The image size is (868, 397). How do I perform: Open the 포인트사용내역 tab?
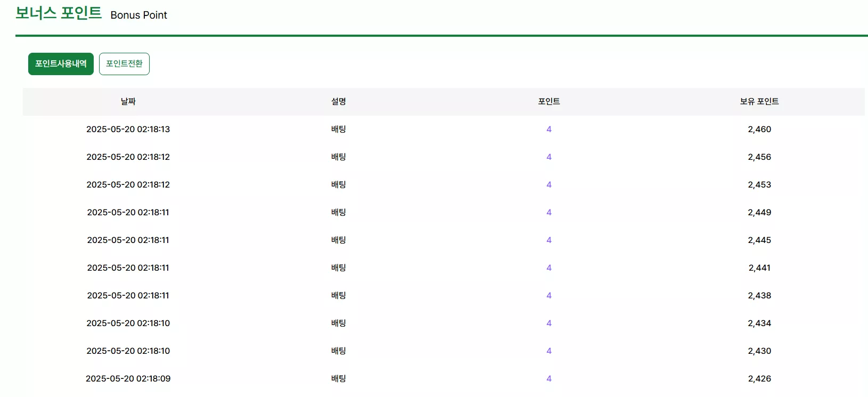click(61, 64)
